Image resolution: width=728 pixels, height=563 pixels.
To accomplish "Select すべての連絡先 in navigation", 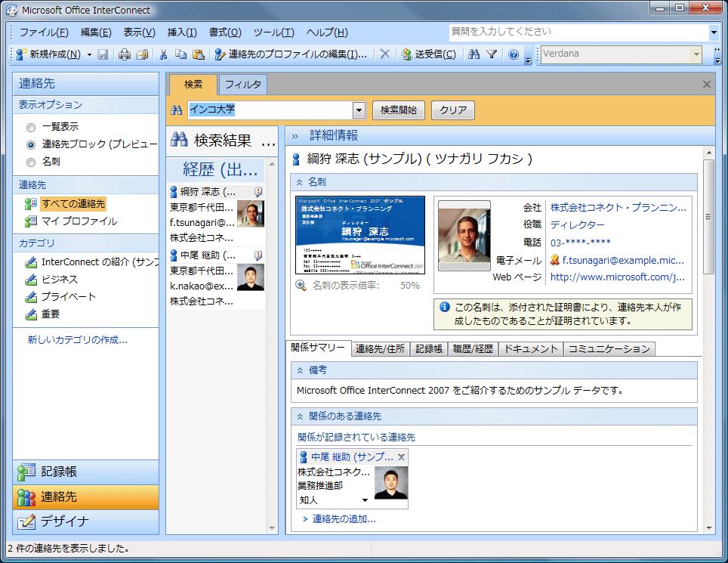I will (73, 203).
